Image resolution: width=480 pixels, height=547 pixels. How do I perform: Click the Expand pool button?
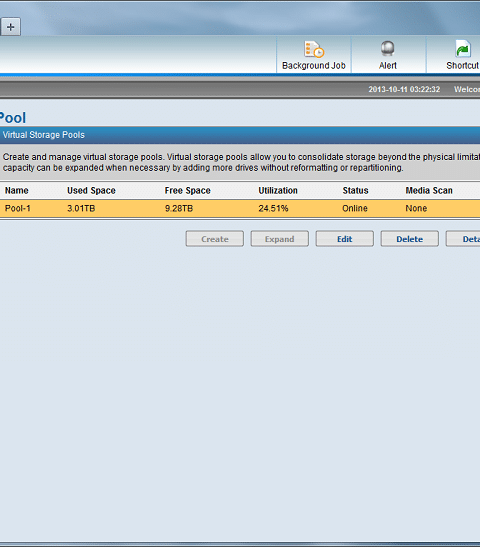click(279, 239)
